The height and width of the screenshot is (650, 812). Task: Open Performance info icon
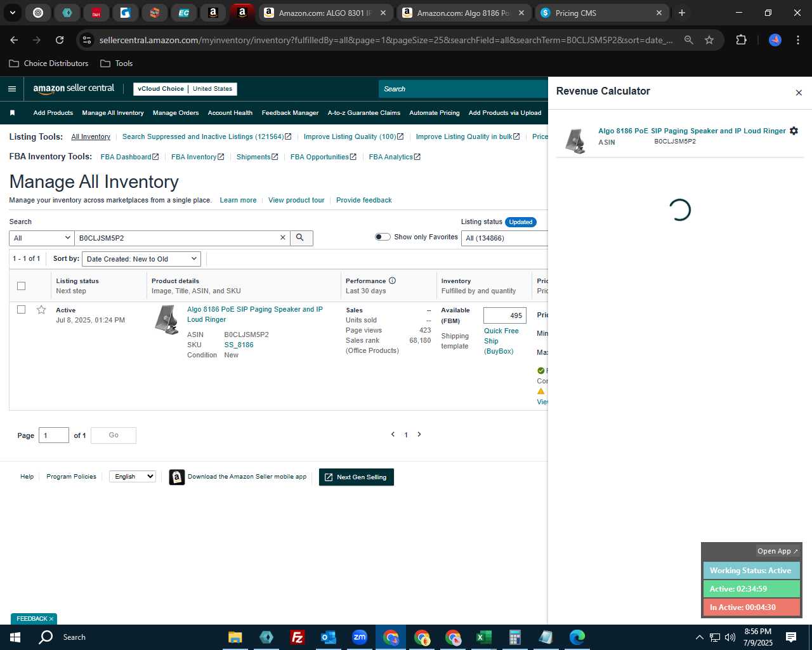coord(392,281)
